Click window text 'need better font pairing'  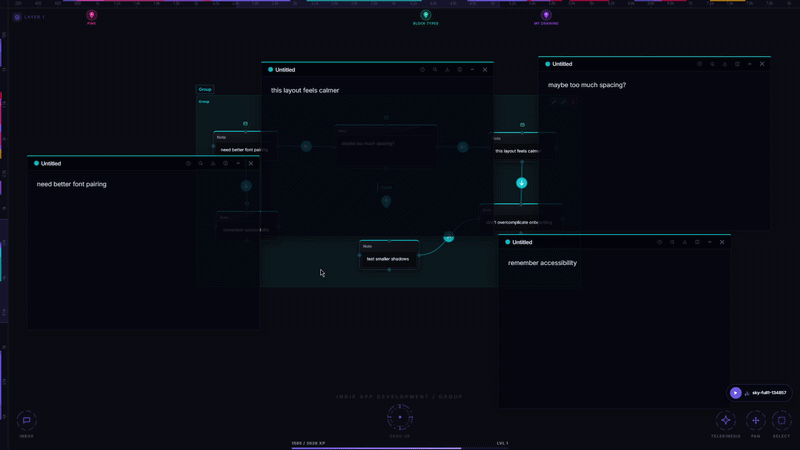point(71,184)
